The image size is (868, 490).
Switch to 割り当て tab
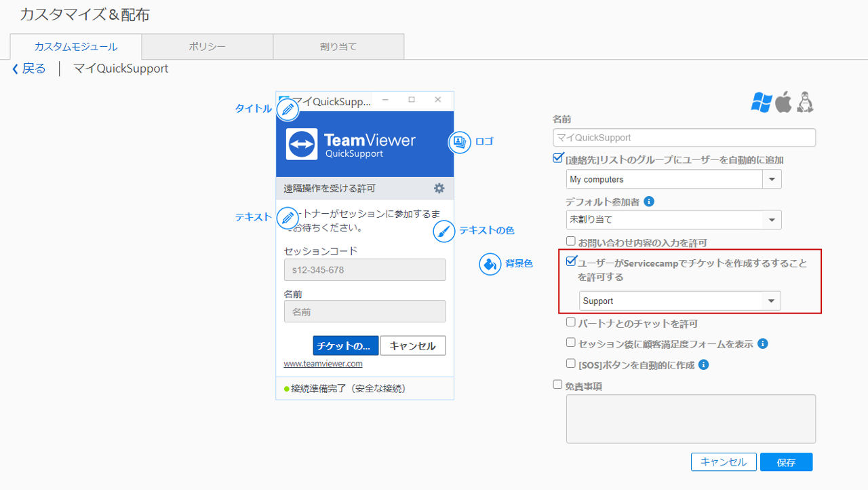(x=338, y=47)
